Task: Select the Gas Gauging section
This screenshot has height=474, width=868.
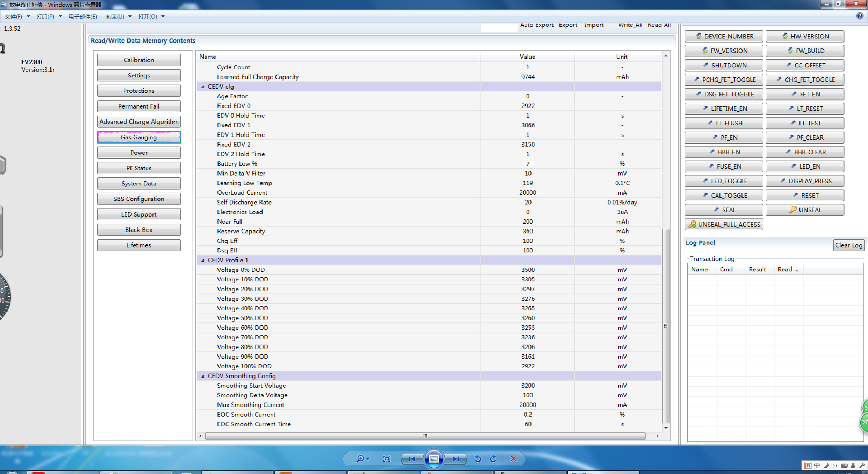Action: (x=139, y=137)
